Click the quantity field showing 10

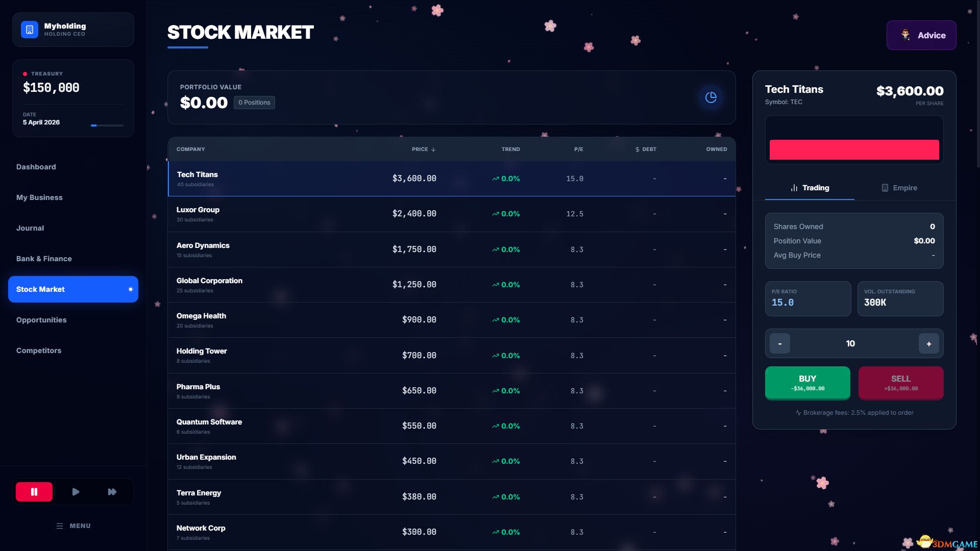click(x=850, y=344)
